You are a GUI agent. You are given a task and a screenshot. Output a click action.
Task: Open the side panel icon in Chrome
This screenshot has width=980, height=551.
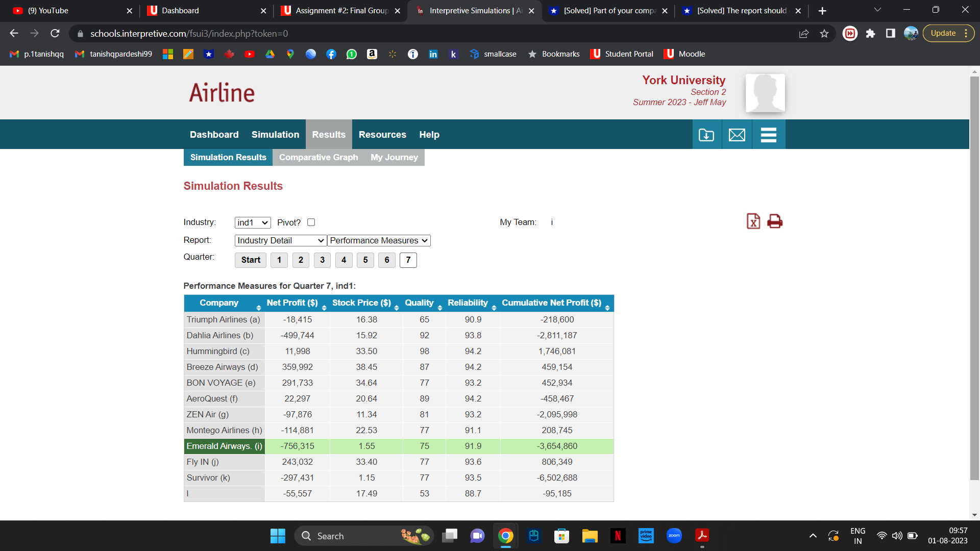tap(891, 34)
